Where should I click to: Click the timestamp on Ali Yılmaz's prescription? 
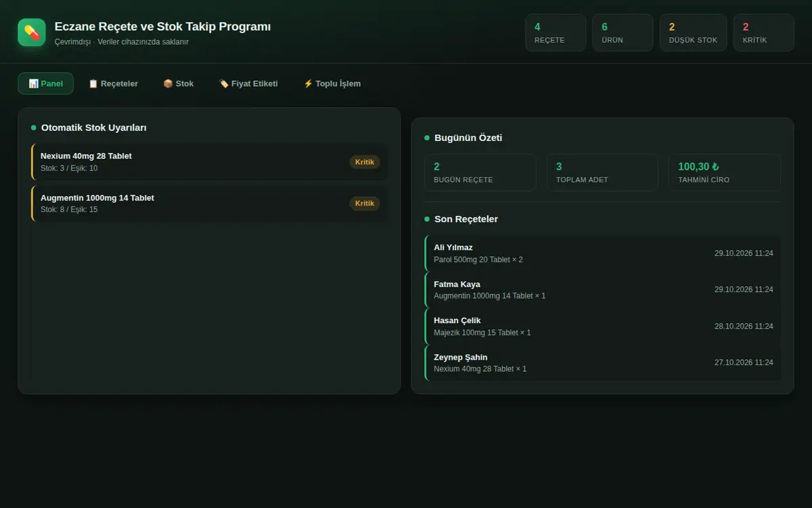(744, 253)
